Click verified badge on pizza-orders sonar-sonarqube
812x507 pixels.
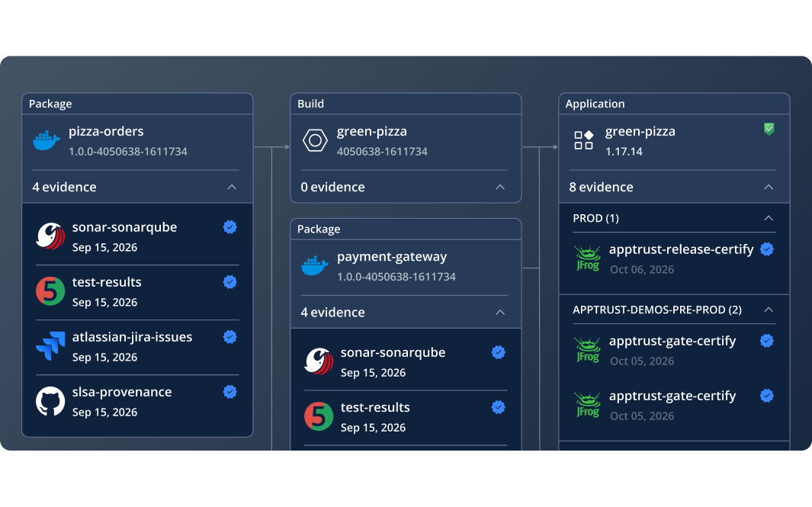coord(230,227)
